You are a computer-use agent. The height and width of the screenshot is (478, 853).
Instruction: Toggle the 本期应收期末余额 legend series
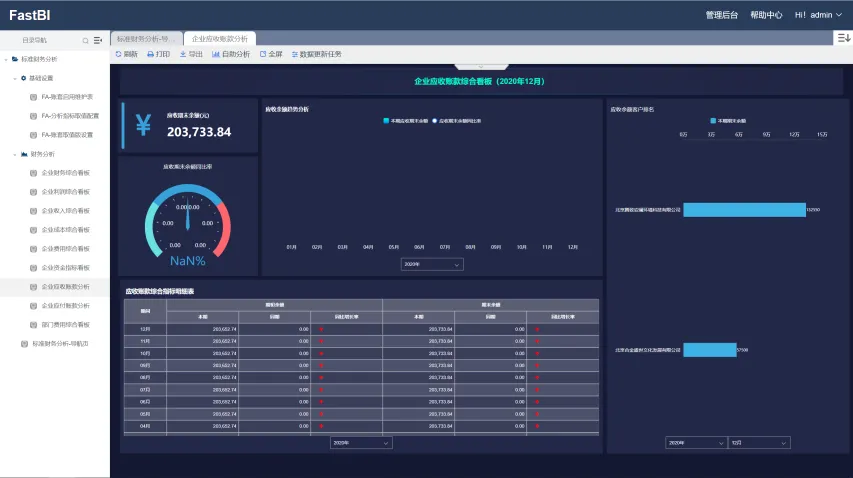coord(405,121)
